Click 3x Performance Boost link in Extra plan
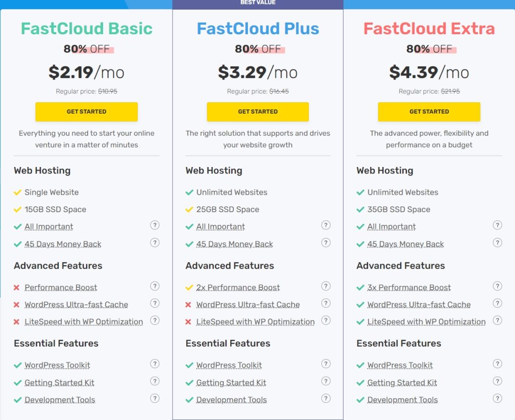The image size is (515, 420). (x=409, y=288)
